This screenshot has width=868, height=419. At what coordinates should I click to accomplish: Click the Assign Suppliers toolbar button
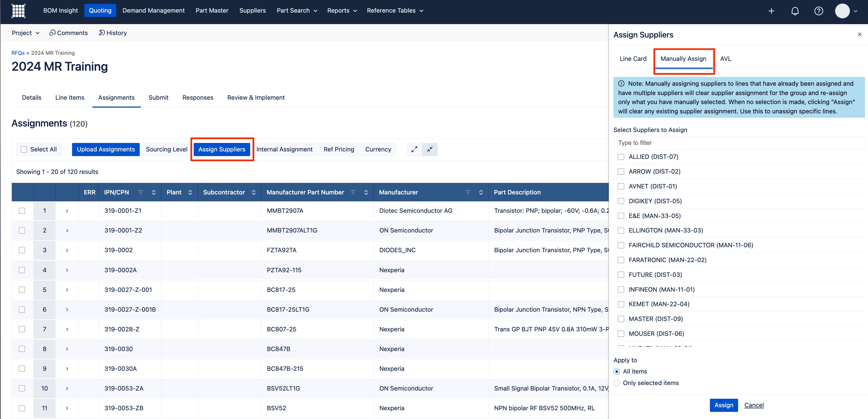coord(222,149)
